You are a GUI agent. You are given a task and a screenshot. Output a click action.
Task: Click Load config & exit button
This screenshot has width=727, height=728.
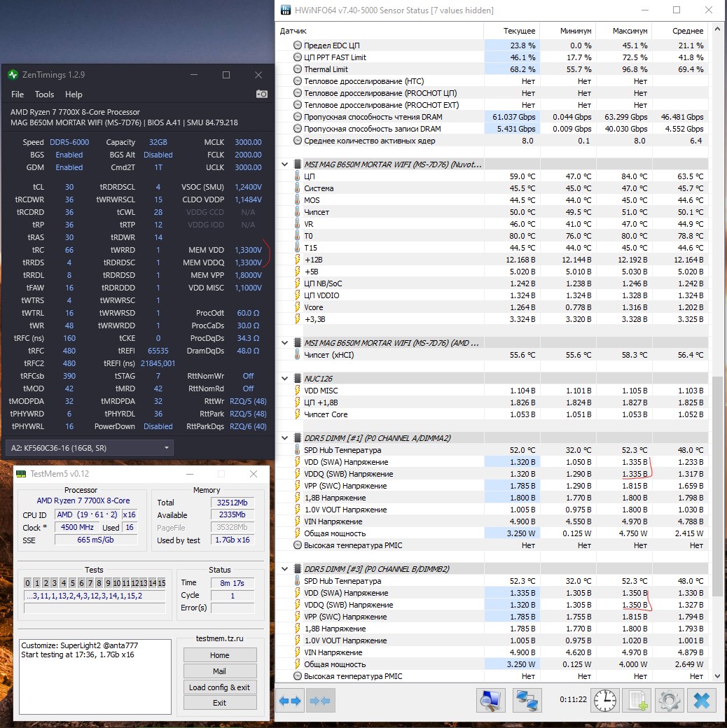coord(220,687)
